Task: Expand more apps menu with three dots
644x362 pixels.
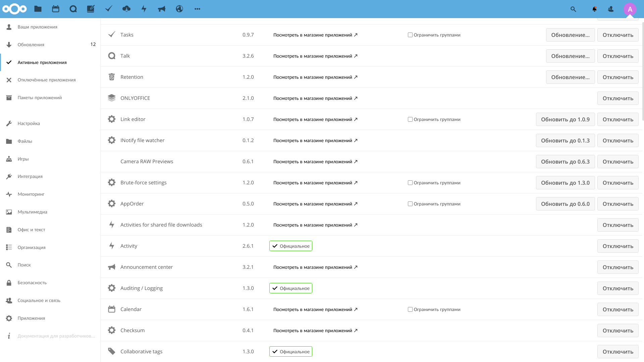Action: tap(197, 9)
